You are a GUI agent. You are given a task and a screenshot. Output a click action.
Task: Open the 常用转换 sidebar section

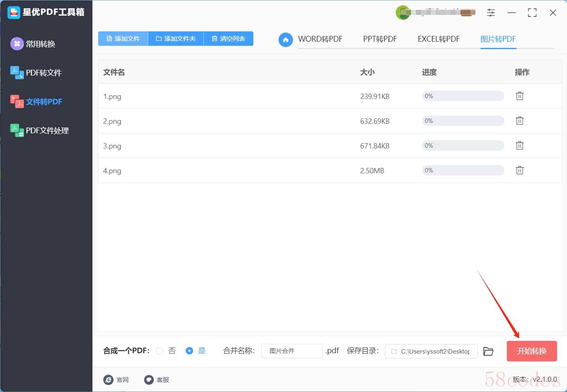point(40,44)
